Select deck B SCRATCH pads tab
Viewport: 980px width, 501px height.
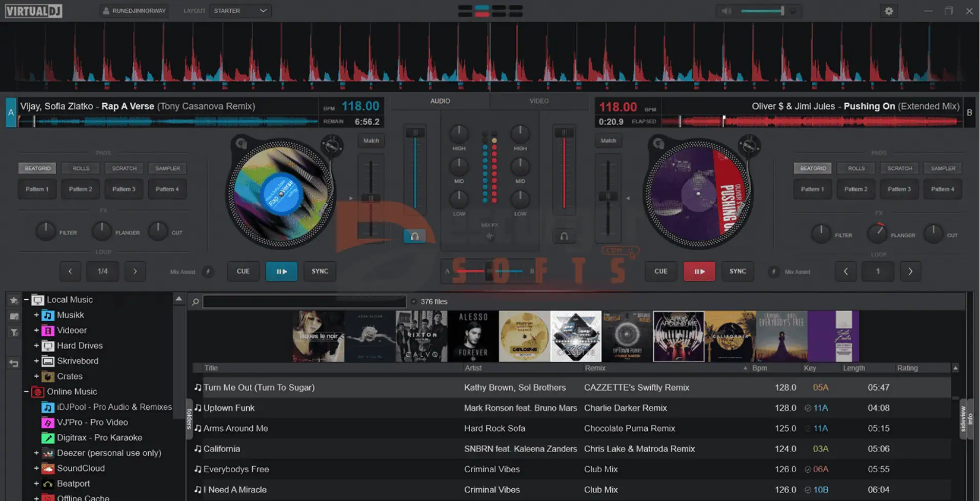pyautogui.click(x=899, y=168)
